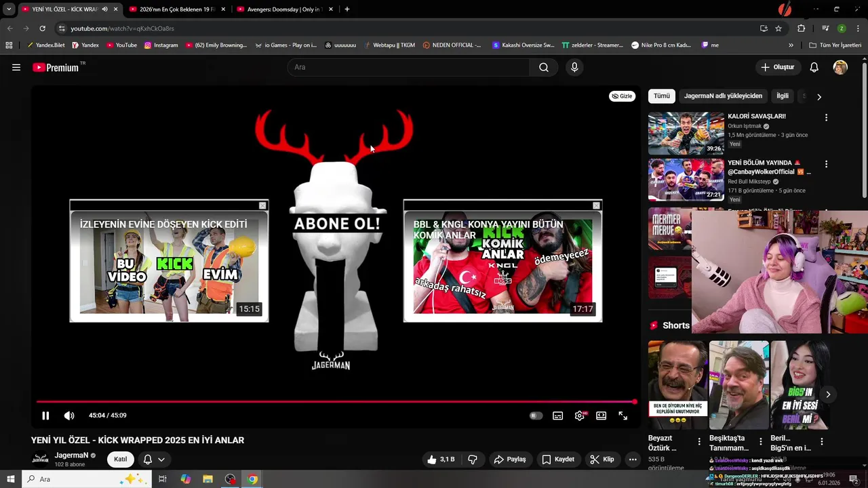Screen dimensions: 868x488
Task: Play end-screen video BBL & KNGL KONYA YAYINI
Action: click(502, 266)
